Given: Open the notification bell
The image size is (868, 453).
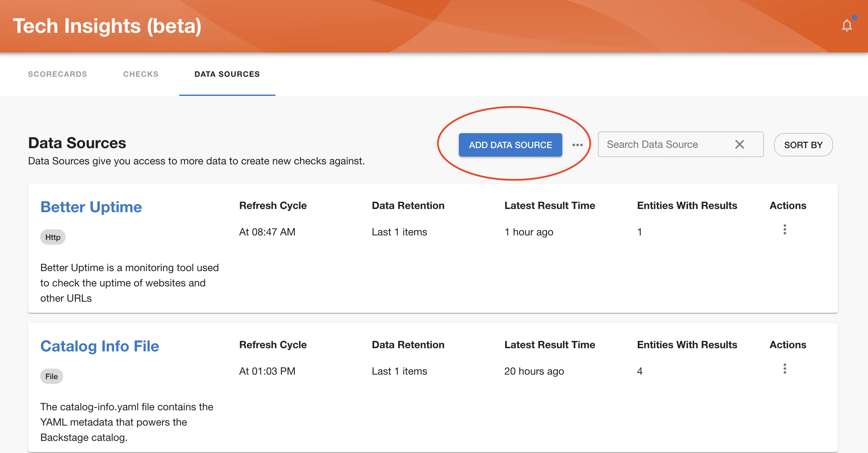Looking at the screenshot, I should click(x=847, y=25).
